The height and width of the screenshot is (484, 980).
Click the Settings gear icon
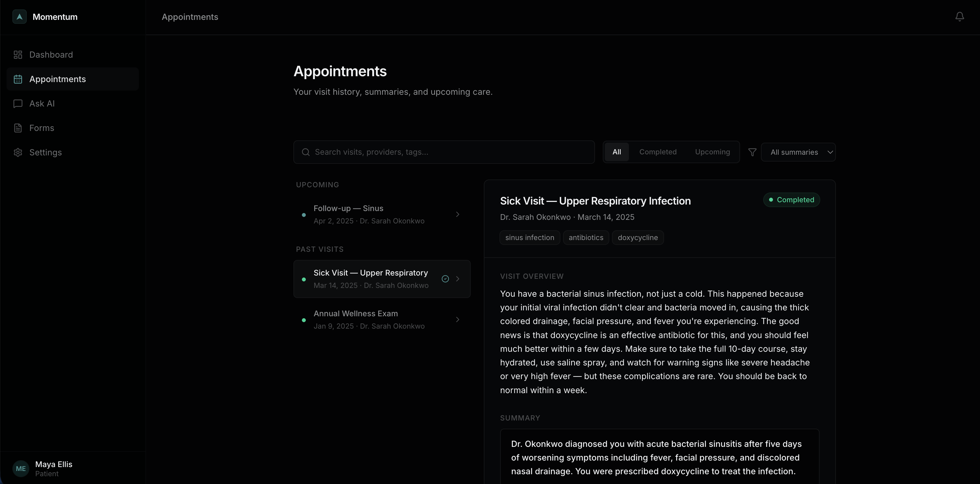(x=18, y=152)
